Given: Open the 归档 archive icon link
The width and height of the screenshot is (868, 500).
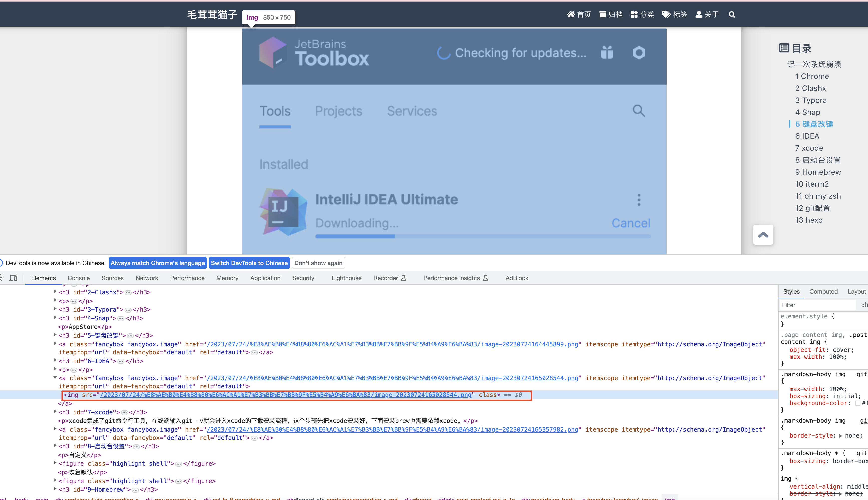Looking at the screenshot, I should tap(611, 15).
